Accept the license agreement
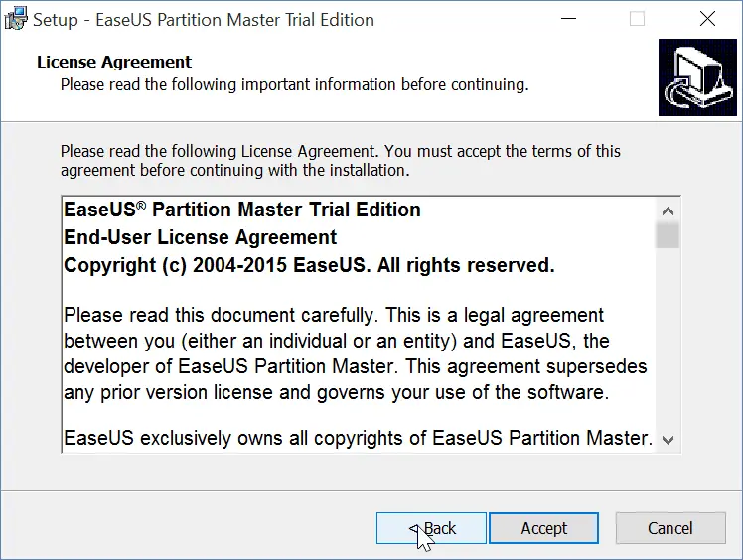The image size is (743, 560). point(544,528)
